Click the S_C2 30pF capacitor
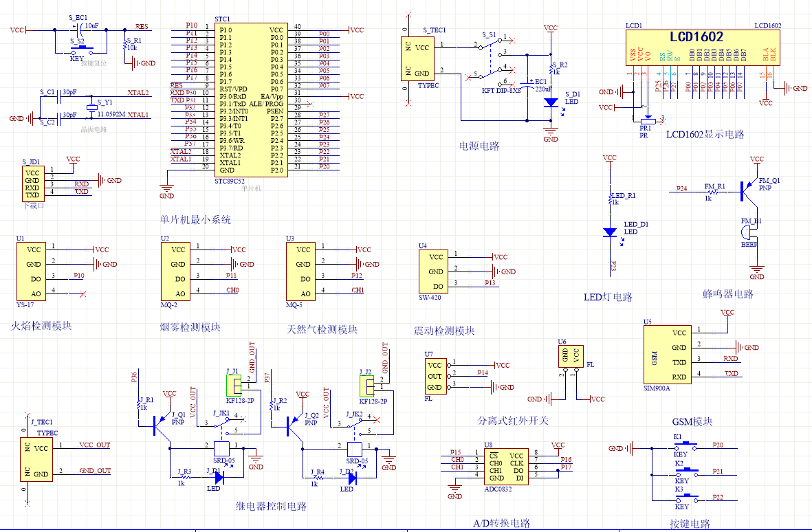812x532 pixels. [59, 118]
